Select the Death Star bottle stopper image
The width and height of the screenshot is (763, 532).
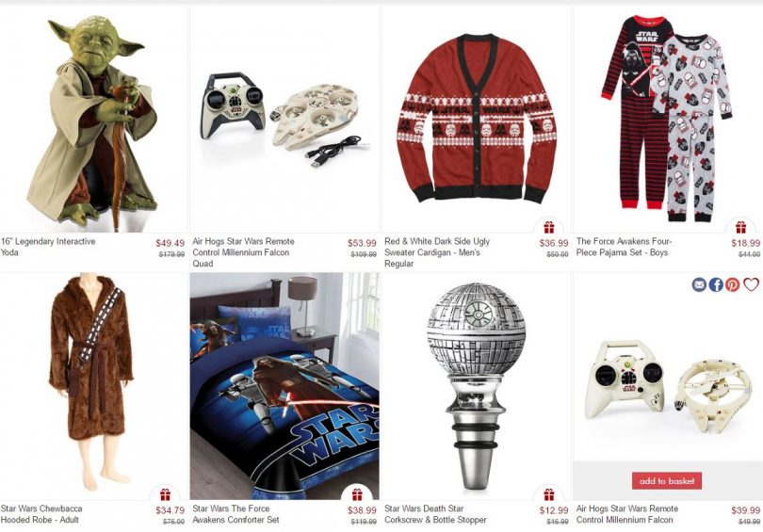(476, 387)
